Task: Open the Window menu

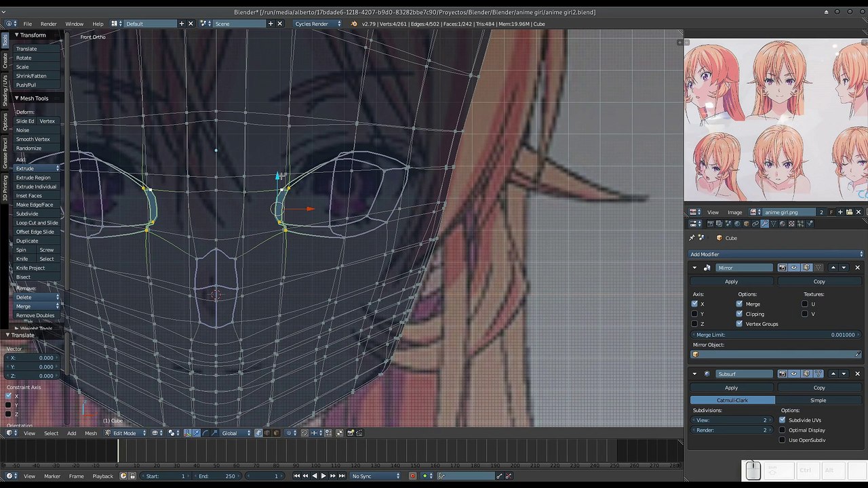Action: pos(75,24)
